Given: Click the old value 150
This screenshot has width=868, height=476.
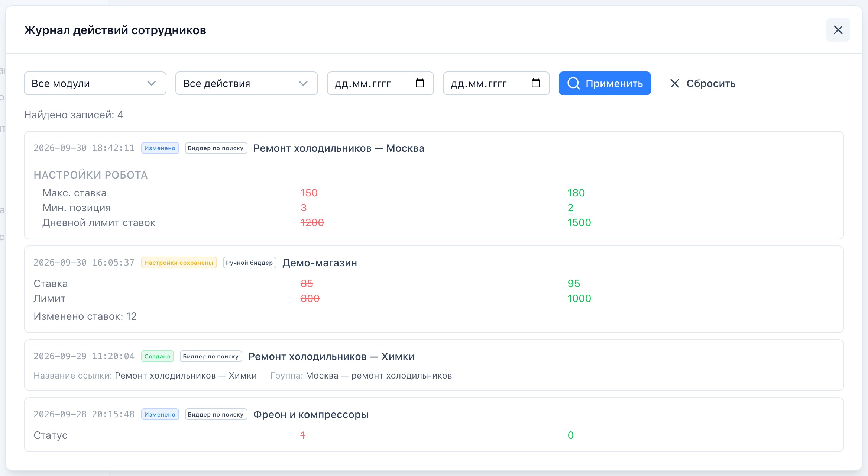Looking at the screenshot, I should (x=309, y=193).
